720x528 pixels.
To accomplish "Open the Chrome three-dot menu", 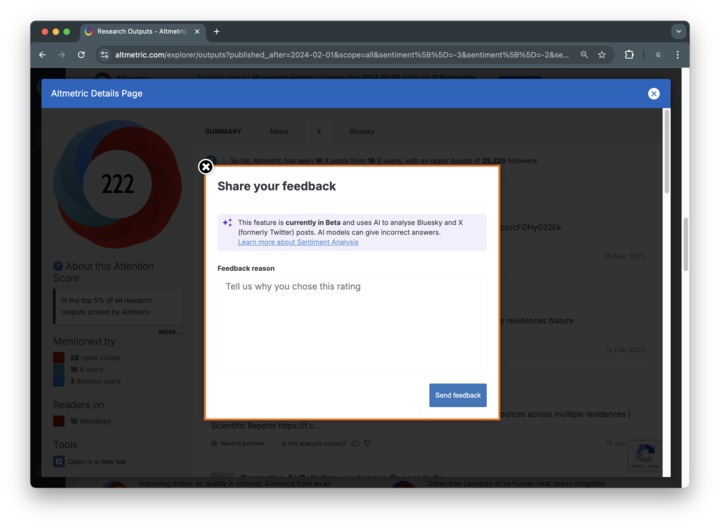I will [677, 55].
